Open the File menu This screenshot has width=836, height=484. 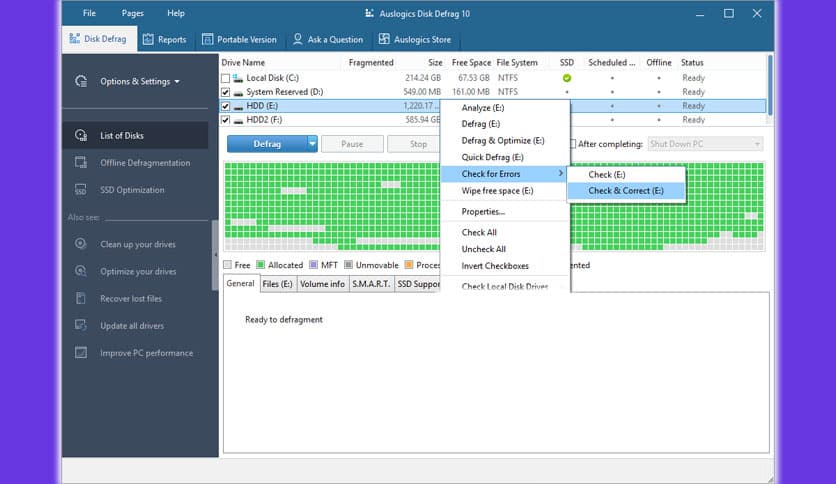click(x=90, y=13)
